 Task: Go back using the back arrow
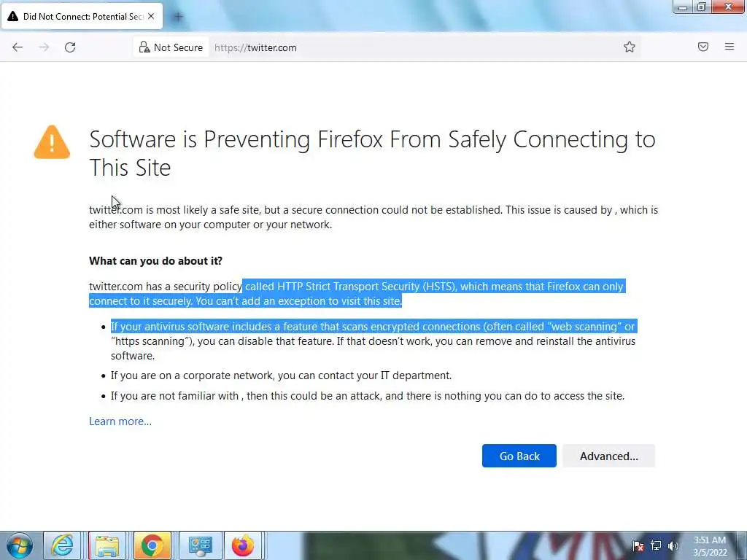coord(18,47)
